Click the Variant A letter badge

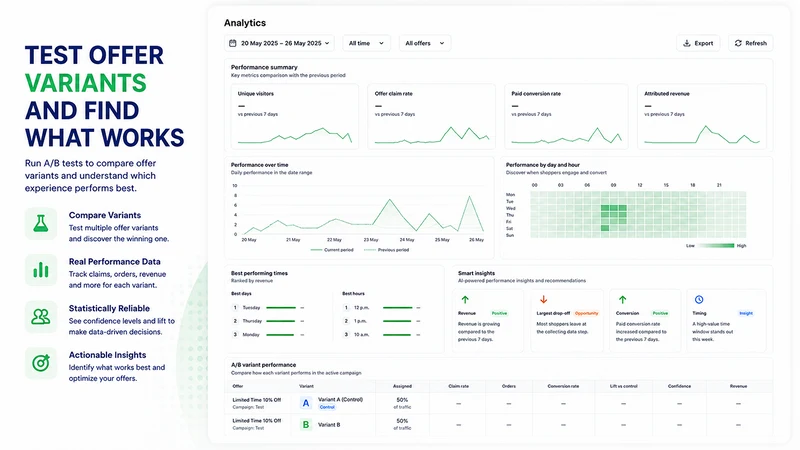306,403
